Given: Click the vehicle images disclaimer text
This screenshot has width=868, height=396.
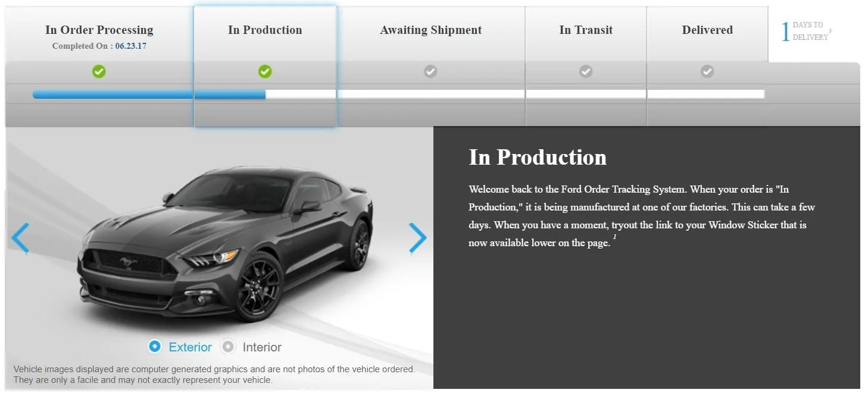Looking at the screenshot, I should pos(214,375).
